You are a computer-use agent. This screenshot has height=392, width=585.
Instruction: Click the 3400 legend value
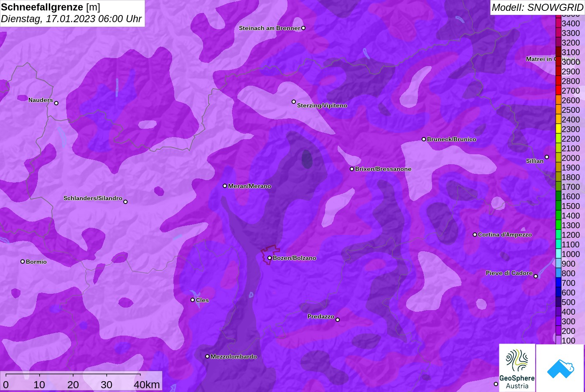[x=571, y=23]
